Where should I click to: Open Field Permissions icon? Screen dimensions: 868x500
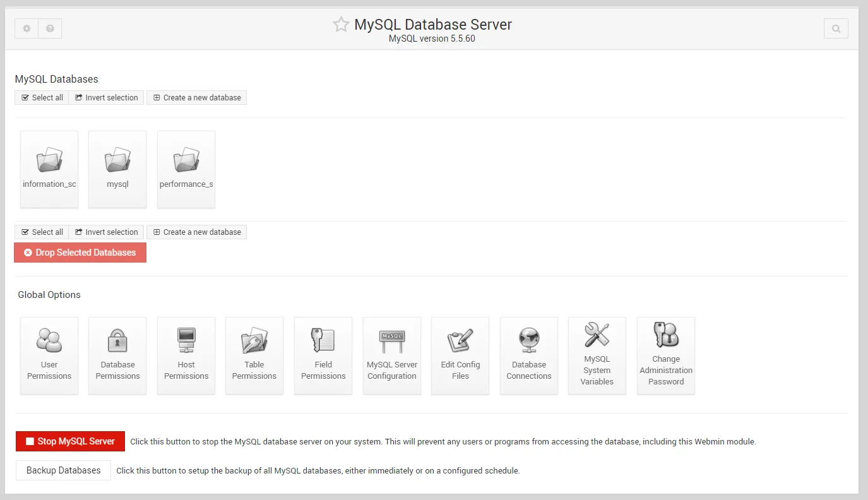[x=323, y=341]
